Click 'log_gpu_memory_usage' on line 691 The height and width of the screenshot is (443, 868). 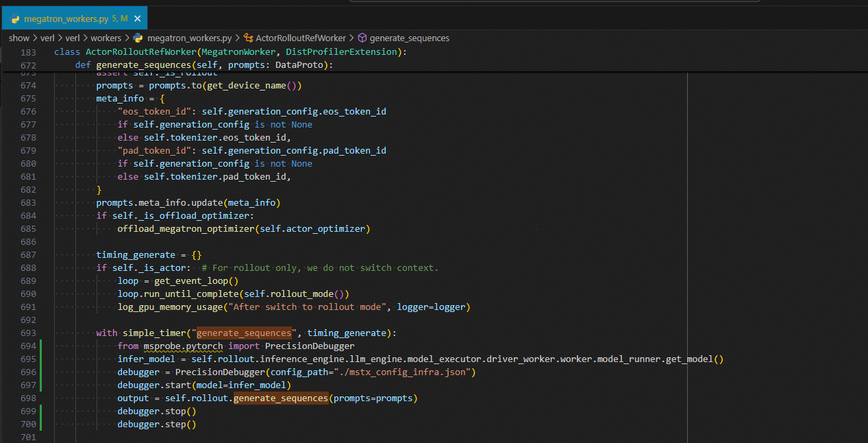[x=170, y=307]
